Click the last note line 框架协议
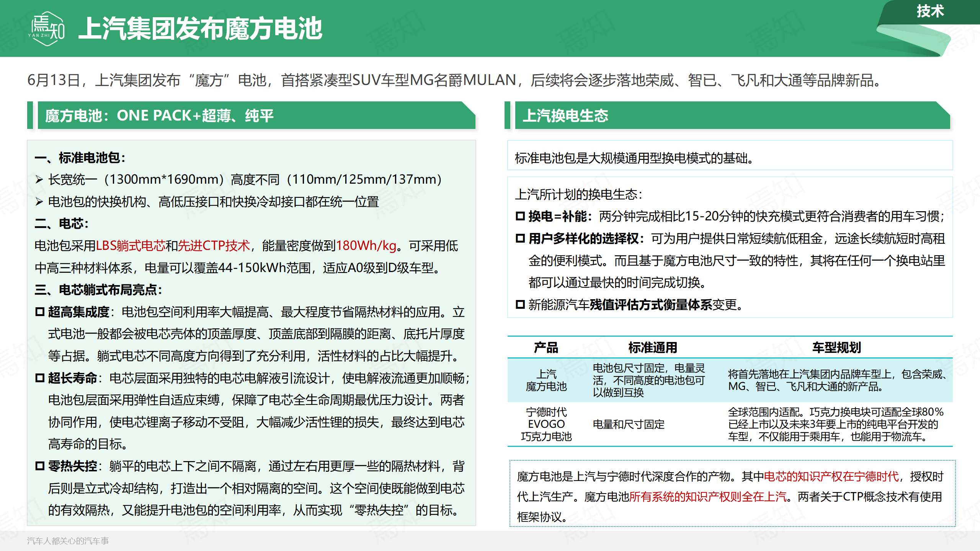 click(542, 517)
